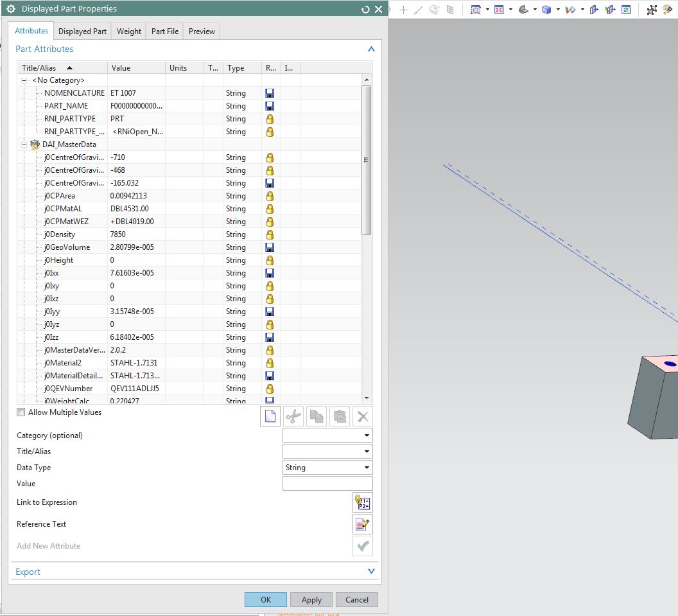This screenshot has width=678, height=616.
Task: Open the Link to Expression icon
Action: 363,503
